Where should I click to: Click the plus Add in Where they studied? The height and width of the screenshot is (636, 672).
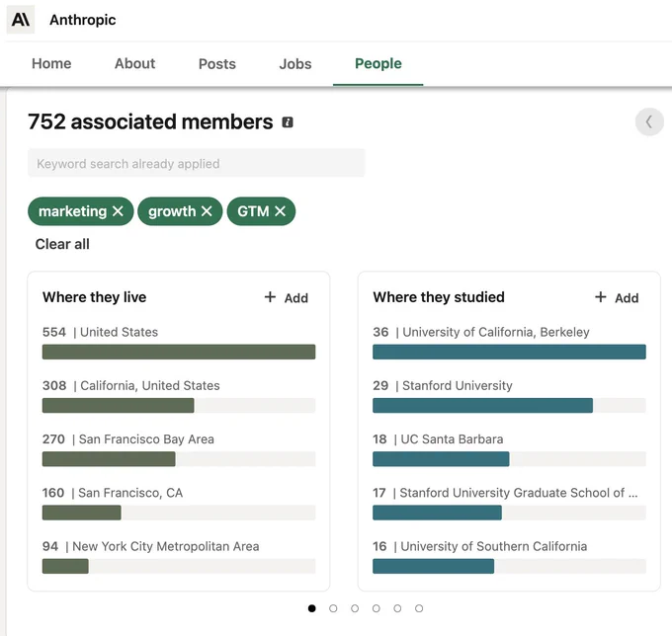(x=617, y=297)
